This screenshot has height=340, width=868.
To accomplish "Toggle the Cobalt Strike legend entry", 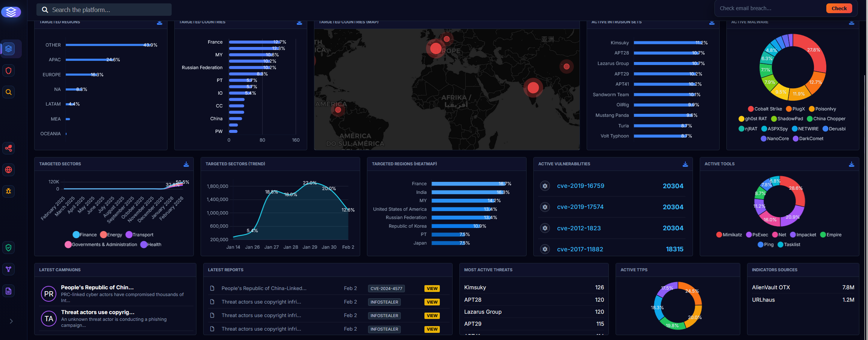I will [765, 109].
